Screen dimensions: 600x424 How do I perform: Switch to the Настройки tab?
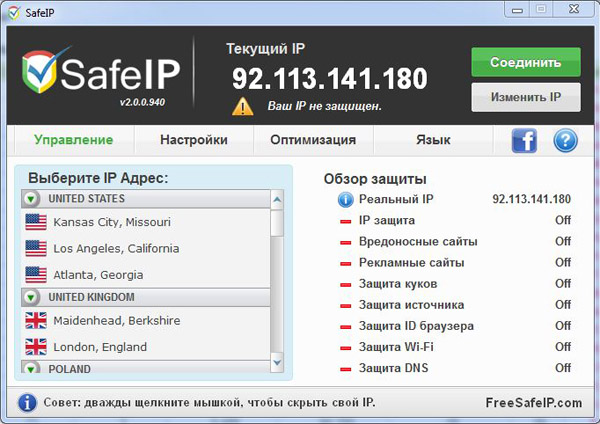click(x=193, y=140)
